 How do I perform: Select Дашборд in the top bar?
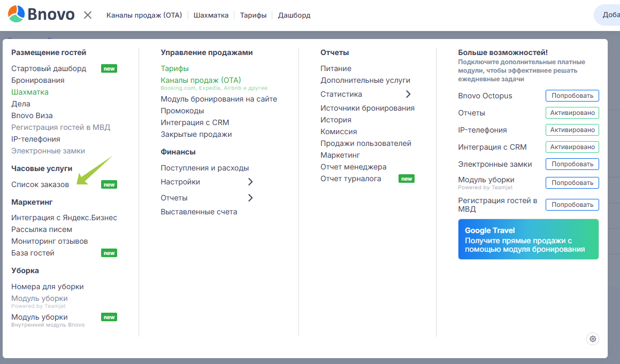point(294,15)
